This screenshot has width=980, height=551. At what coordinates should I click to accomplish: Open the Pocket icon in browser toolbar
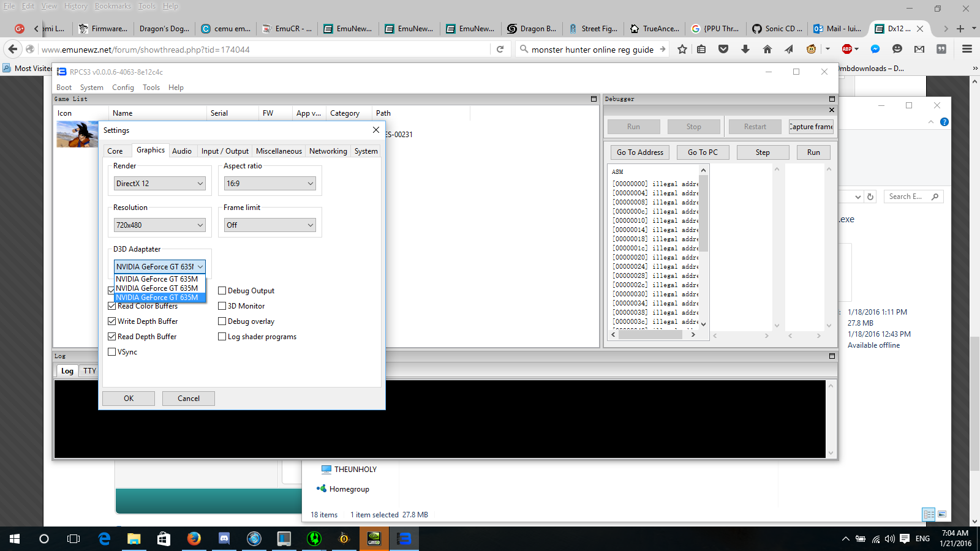[x=723, y=50]
